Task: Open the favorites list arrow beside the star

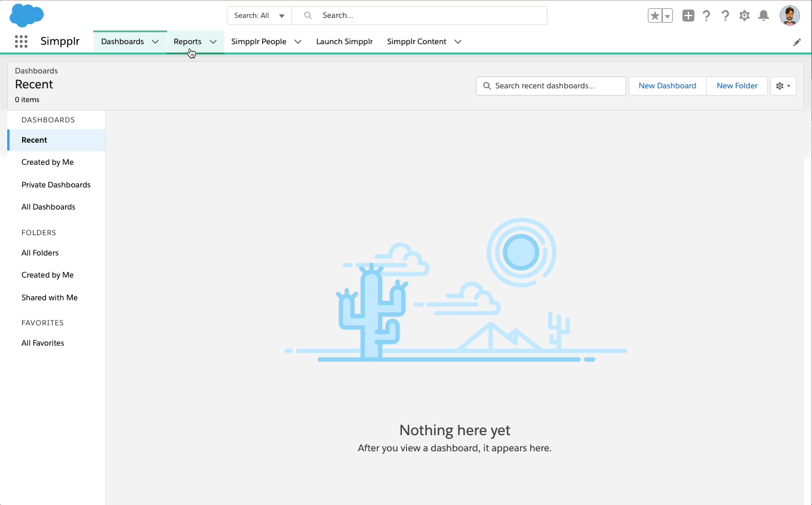Action: pos(668,16)
